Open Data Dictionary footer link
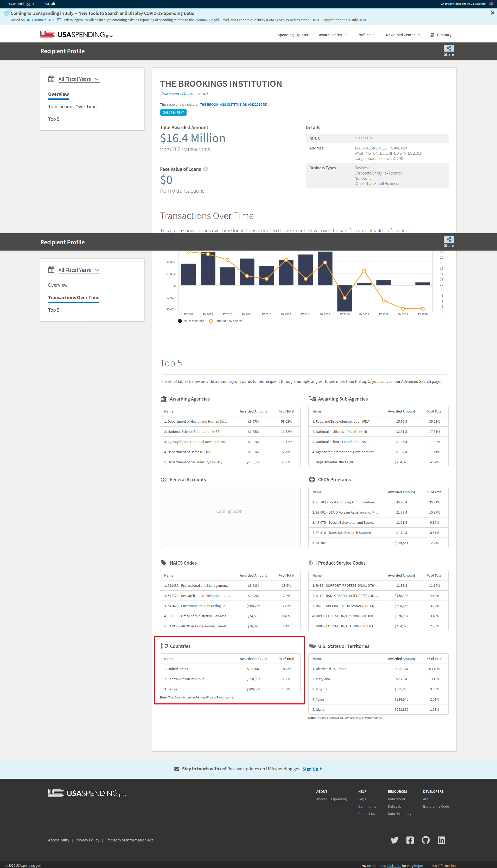Screen dimensions: 497x868 coord(399,814)
